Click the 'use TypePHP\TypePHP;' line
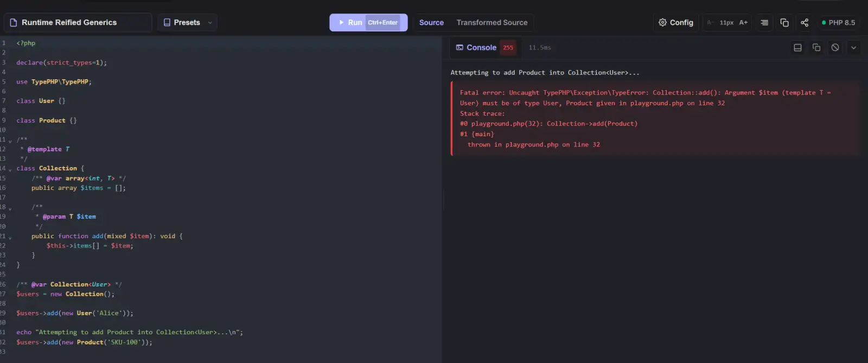The image size is (868, 363). coord(54,82)
